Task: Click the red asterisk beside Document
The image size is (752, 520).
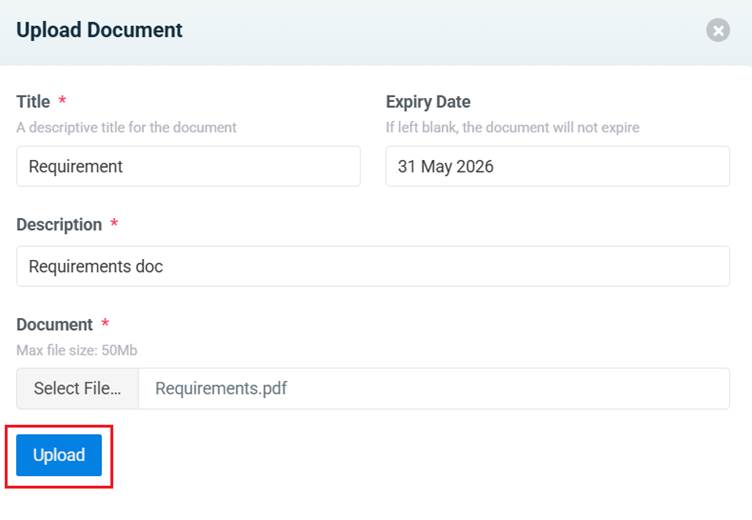Action: tap(105, 325)
